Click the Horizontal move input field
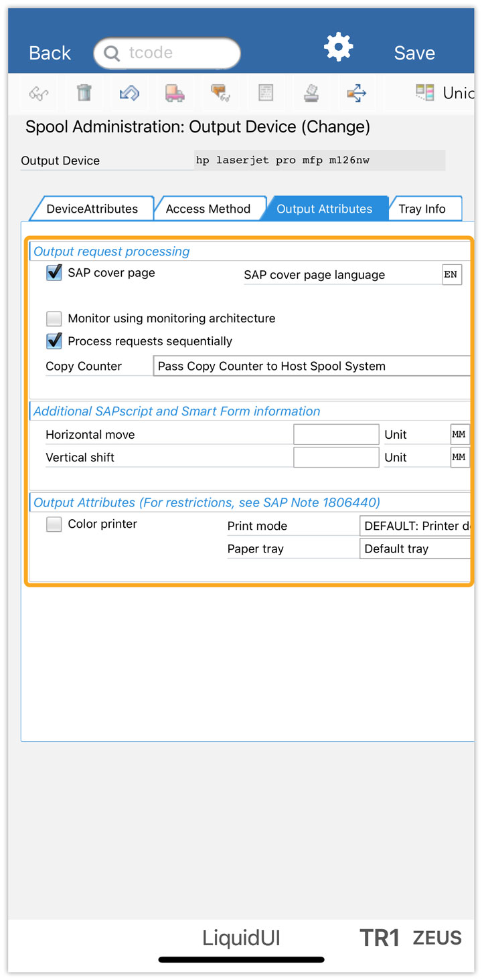482x980 pixels. click(x=336, y=434)
